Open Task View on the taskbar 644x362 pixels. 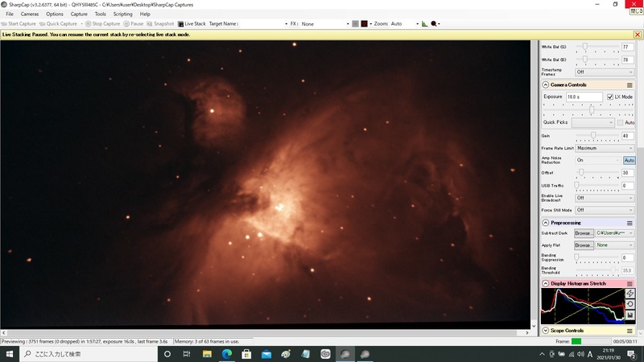tap(187, 354)
